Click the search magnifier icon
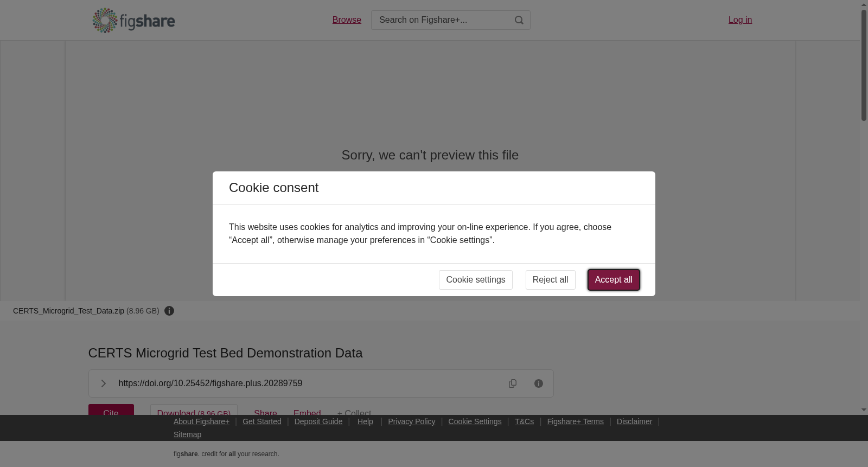This screenshot has height=467, width=868. (519, 20)
